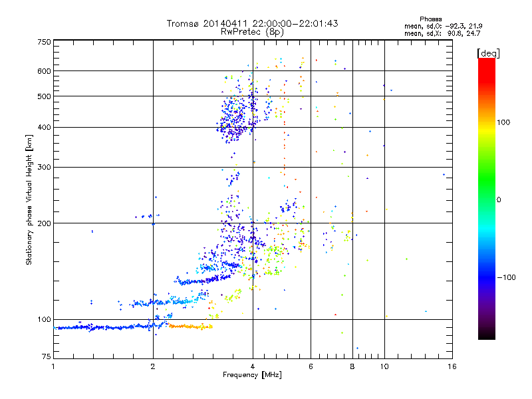Click the 'Frequency [MHz]' axis title

tap(253, 375)
